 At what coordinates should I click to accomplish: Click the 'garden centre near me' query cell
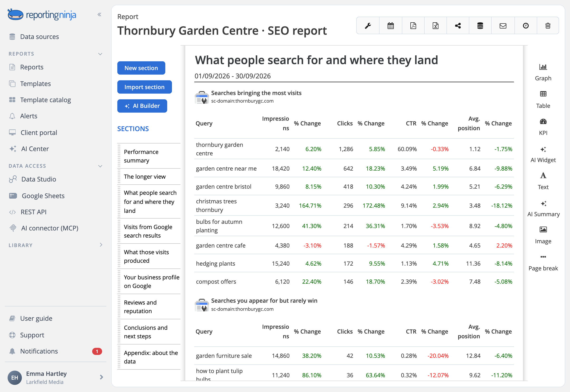point(226,168)
